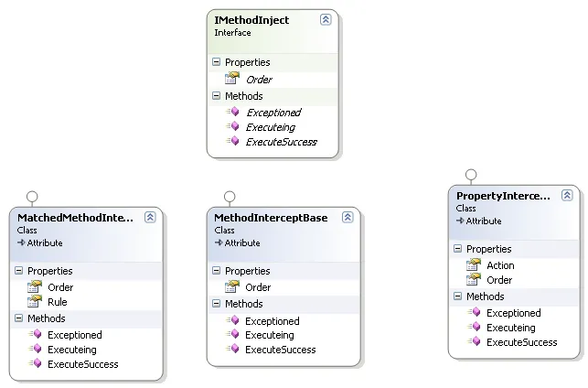Click the interface lollipop above MethodInterceptBase
The height and width of the screenshot is (388, 588).
230,196
